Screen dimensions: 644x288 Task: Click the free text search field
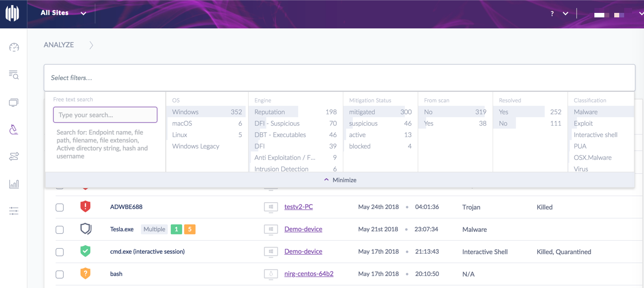(x=105, y=115)
